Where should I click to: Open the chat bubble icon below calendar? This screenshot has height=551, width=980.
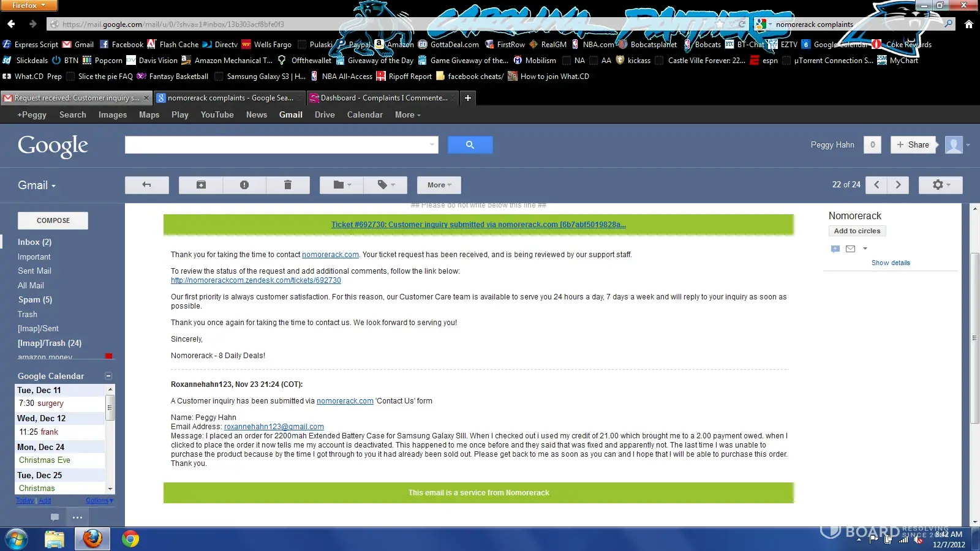coord(55,517)
